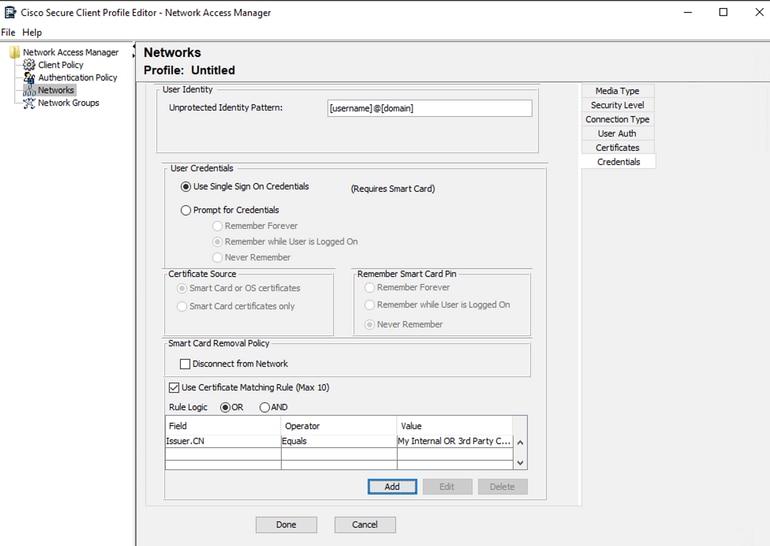Screen dimensions: 770x546
Task: Click the Client Policy gear icon
Action: click(x=29, y=65)
